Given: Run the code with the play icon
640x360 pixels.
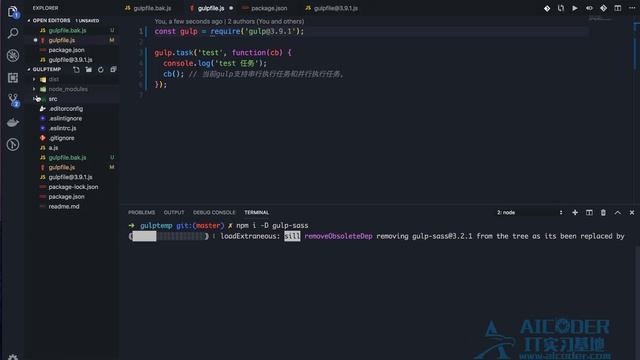Looking at the screenshot, I should point(575,8).
